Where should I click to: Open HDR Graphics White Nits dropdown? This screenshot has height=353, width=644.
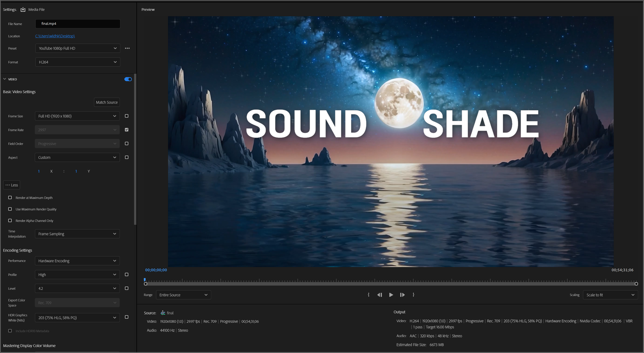point(77,318)
